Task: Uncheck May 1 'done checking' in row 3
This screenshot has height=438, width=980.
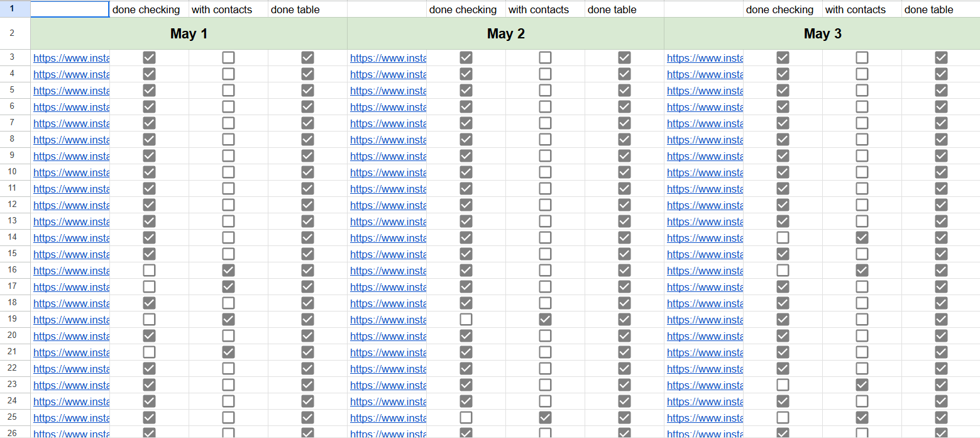Action: (149, 58)
